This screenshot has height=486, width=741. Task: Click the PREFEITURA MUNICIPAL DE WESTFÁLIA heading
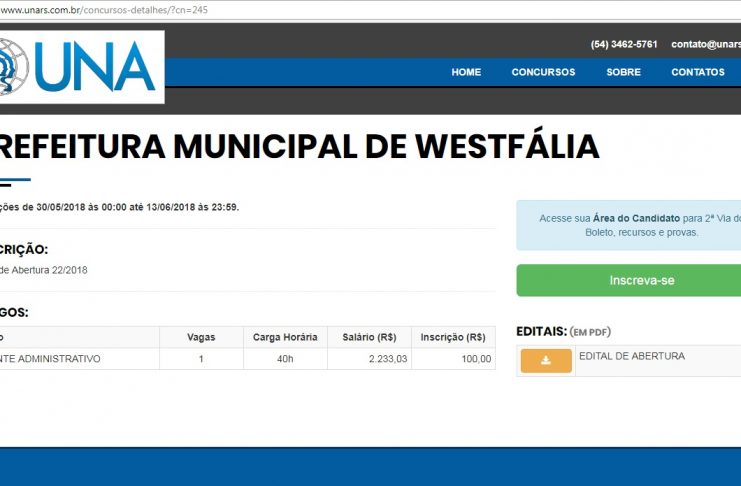click(x=298, y=147)
